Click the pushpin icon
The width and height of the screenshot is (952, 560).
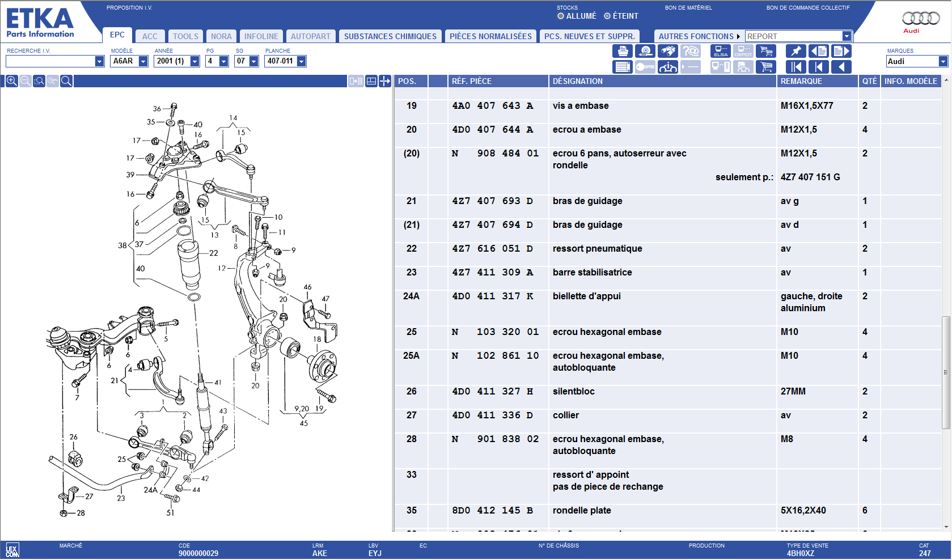click(796, 51)
